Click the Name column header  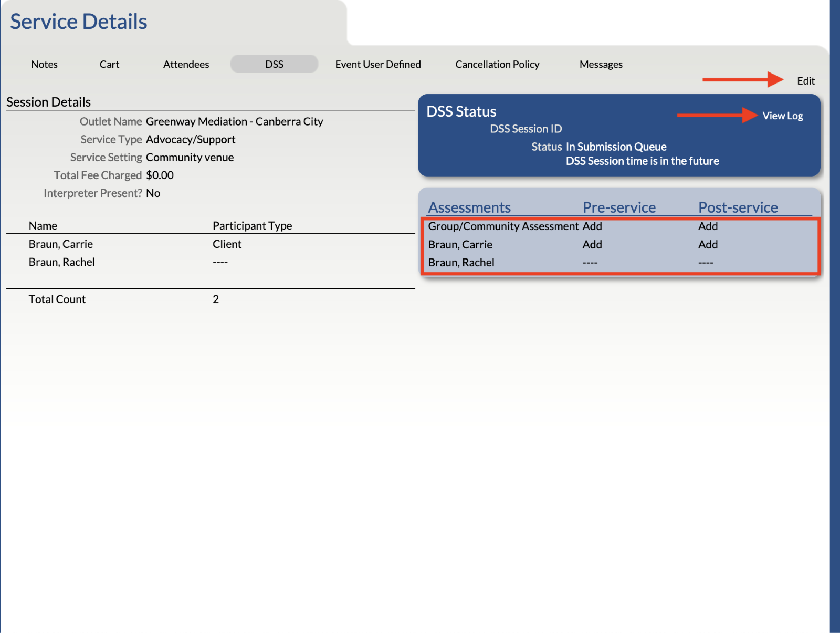[43, 225]
